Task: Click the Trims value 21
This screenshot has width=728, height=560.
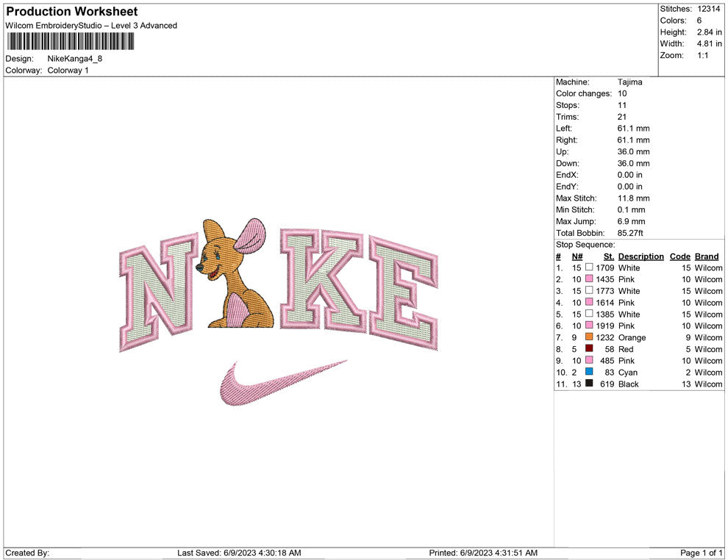Action: coord(622,116)
